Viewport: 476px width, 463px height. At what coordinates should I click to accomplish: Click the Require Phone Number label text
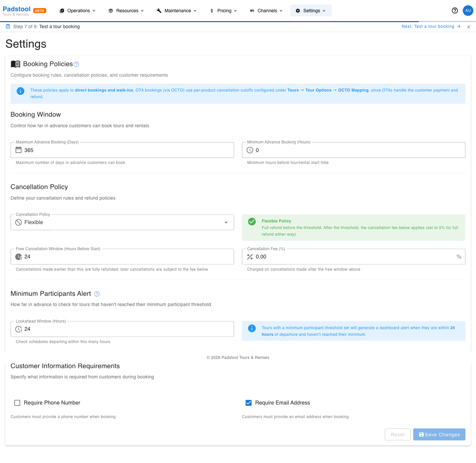[52, 403]
